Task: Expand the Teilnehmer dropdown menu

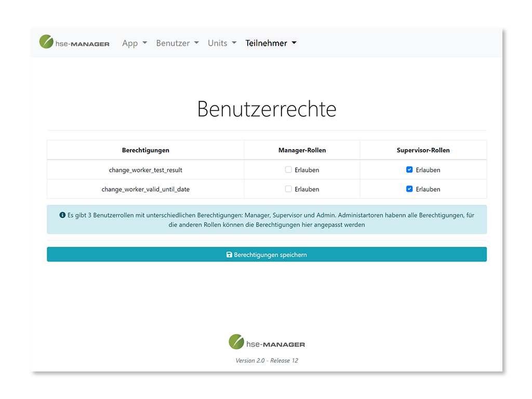Action: click(271, 43)
